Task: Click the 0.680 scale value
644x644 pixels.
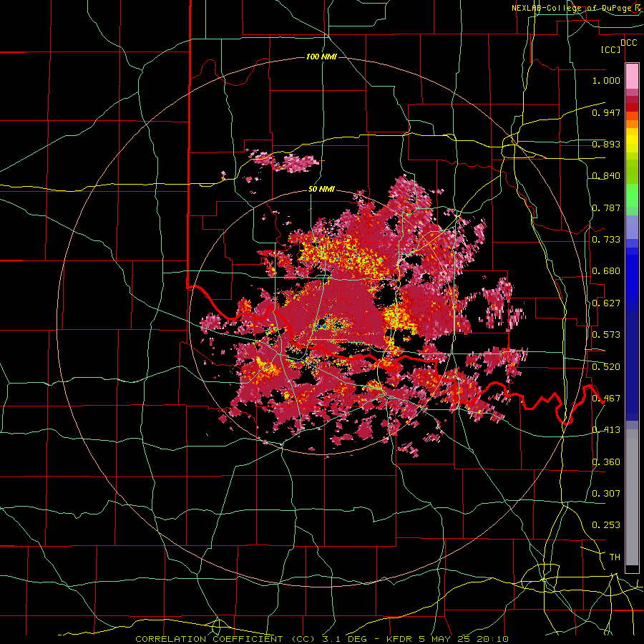Action: coord(606,271)
